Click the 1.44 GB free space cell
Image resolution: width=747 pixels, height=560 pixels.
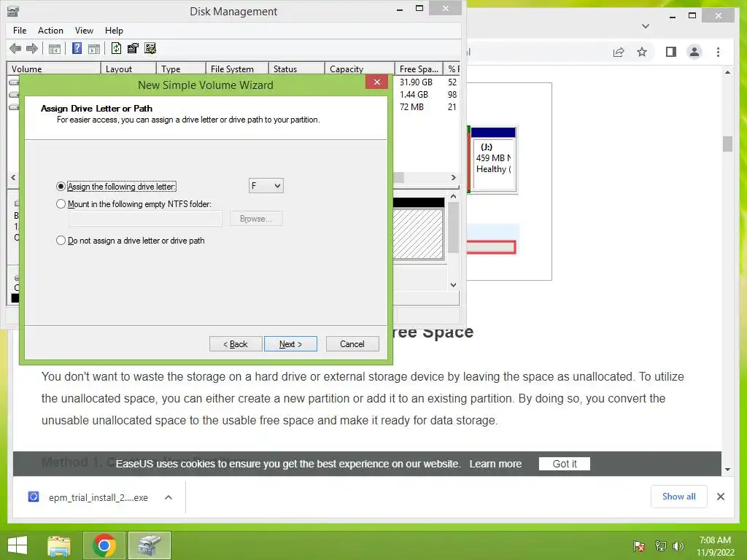(414, 94)
